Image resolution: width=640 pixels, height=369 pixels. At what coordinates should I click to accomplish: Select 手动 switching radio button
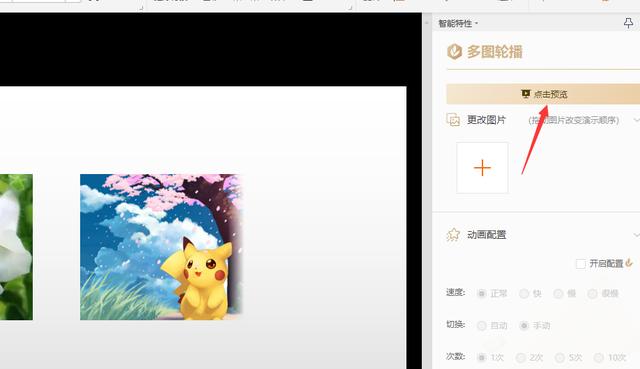point(524,326)
